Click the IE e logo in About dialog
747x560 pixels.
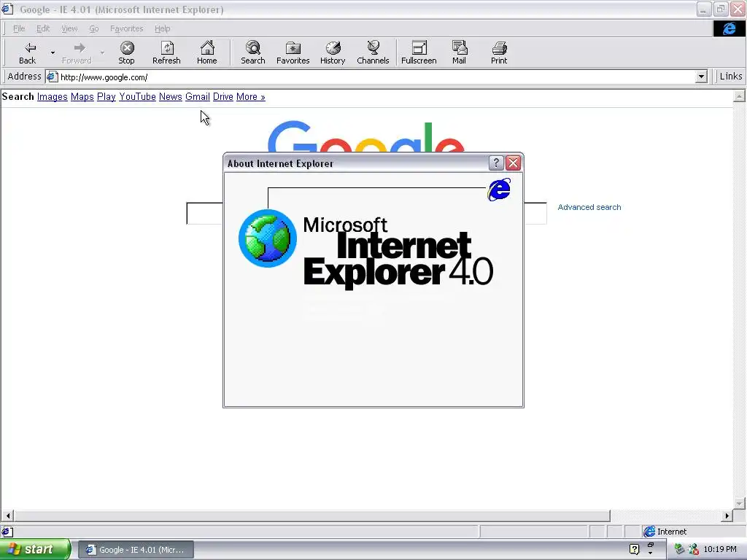point(499,190)
